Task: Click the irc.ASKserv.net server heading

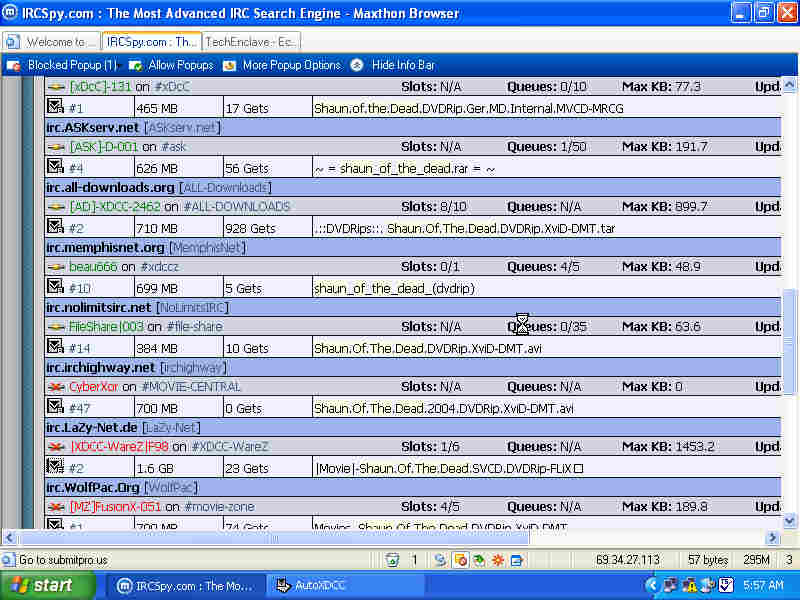Action: pos(92,127)
